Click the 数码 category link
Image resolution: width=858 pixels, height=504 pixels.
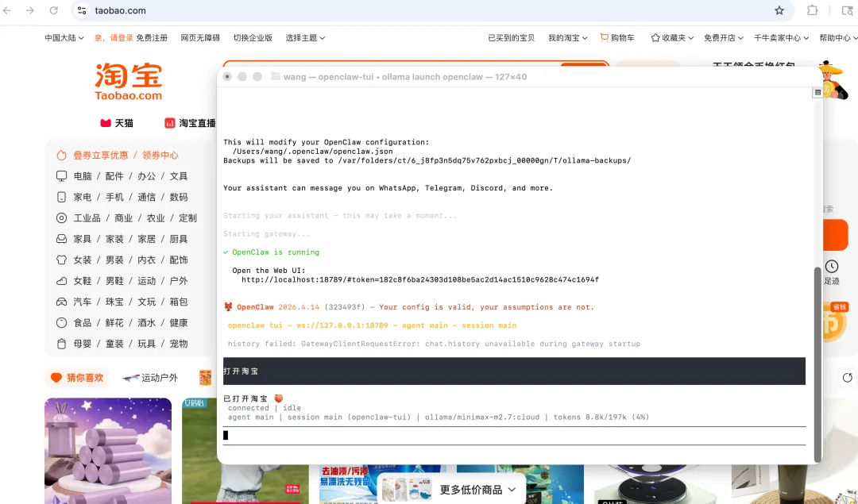(179, 197)
